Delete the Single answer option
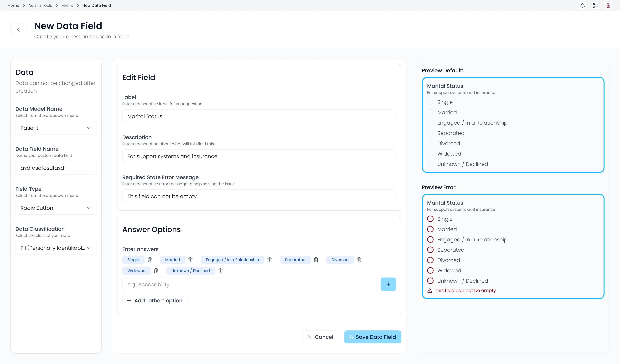The width and height of the screenshot is (620, 364). point(150,260)
